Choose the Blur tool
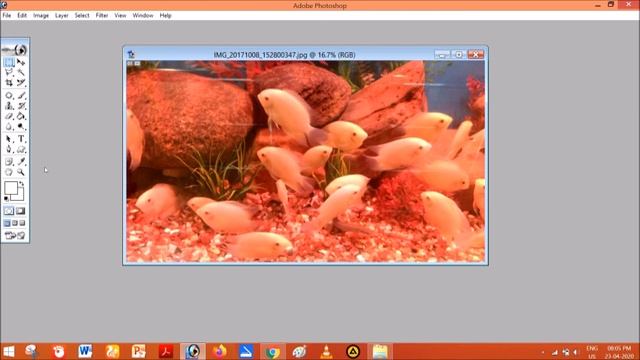This screenshot has width=640, height=360. pos(9,127)
